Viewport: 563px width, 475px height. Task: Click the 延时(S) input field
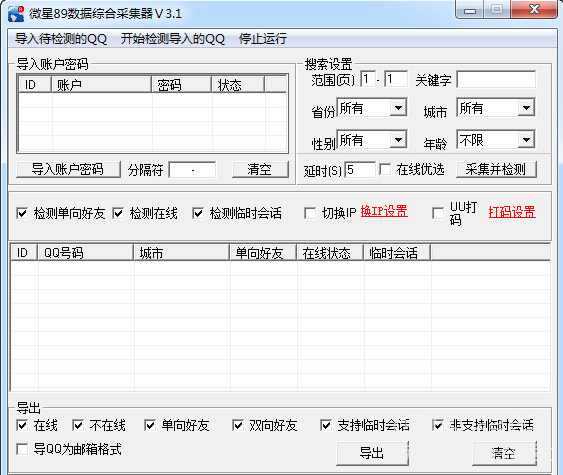coord(360,169)
